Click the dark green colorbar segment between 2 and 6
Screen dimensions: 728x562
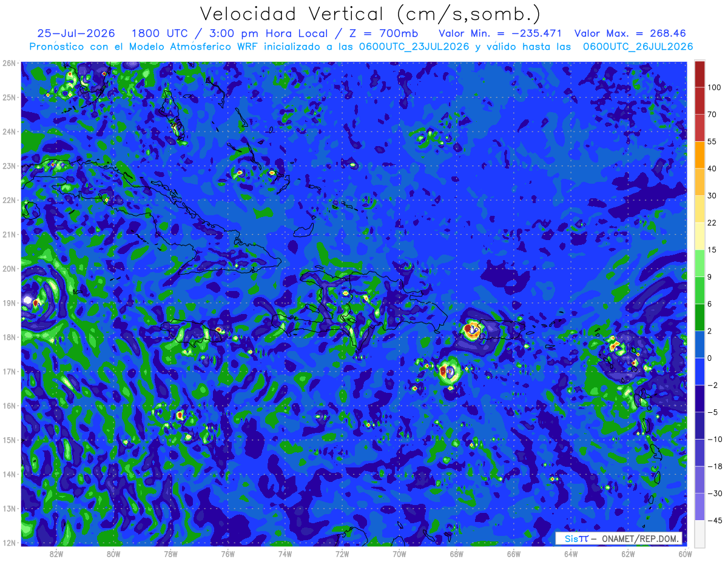[x=699, y=317]
